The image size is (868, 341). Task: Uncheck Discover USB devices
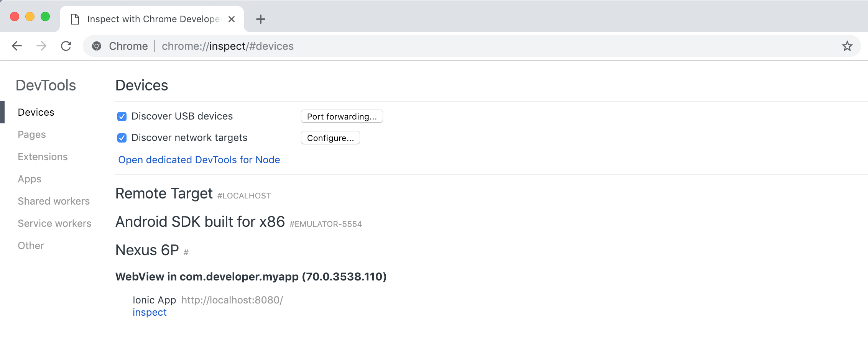[x=122, y=116]
